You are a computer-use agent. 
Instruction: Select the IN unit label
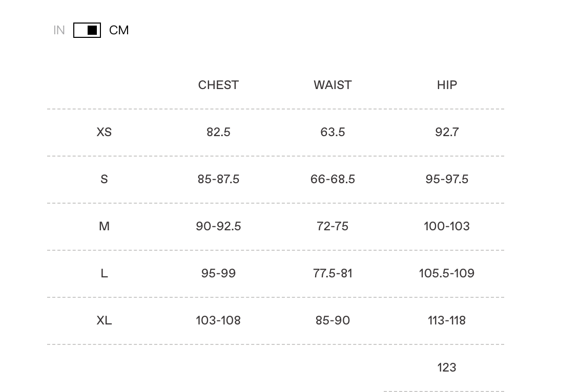tap(59, 30)
